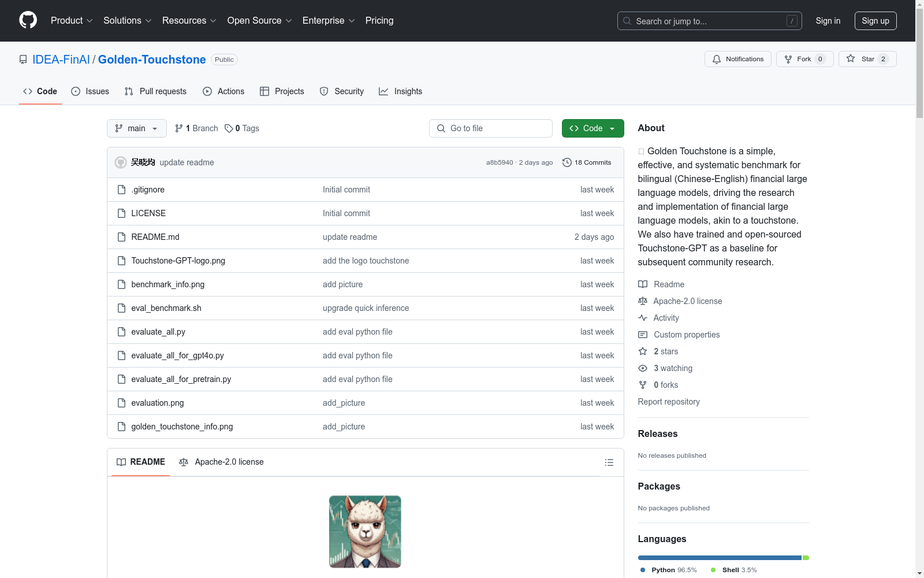Click the Search or jump to field
The image size is (924, 578).
710,21
